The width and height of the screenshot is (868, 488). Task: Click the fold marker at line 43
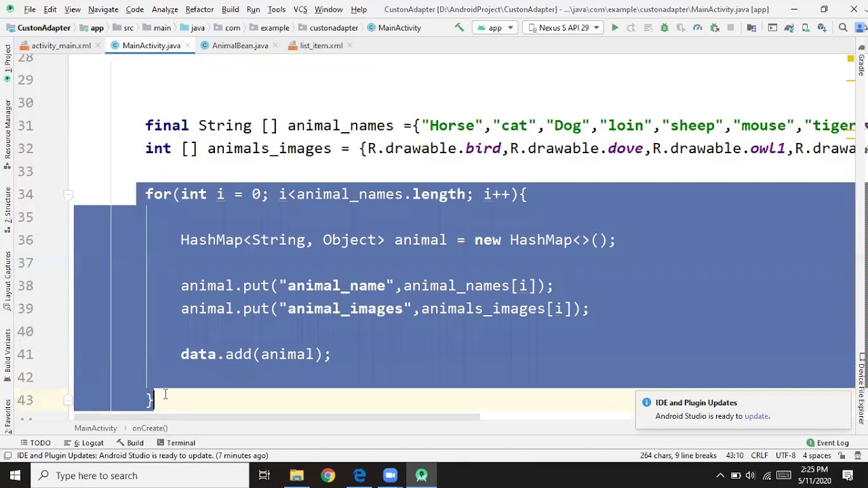pos(68,401)
